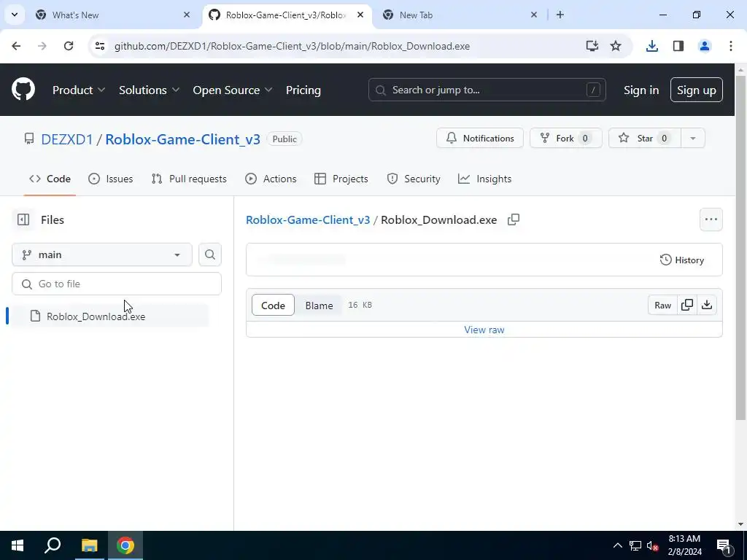Expand Solutions dropdown menu
Viewport: 747px width, 560px height.
[149, 90]
